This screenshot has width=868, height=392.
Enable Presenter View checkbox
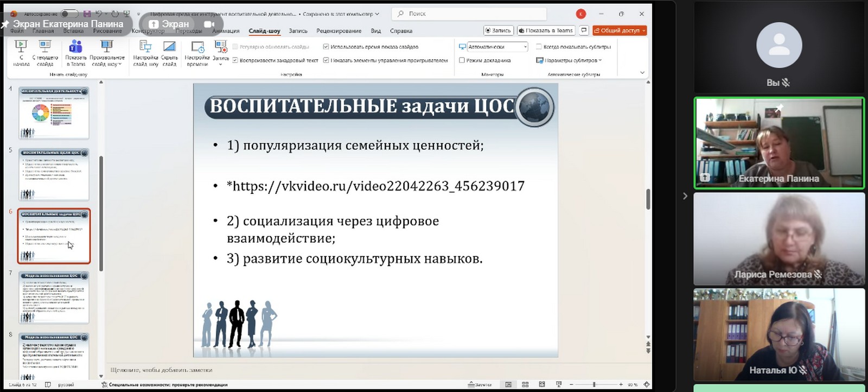point(462,60)
